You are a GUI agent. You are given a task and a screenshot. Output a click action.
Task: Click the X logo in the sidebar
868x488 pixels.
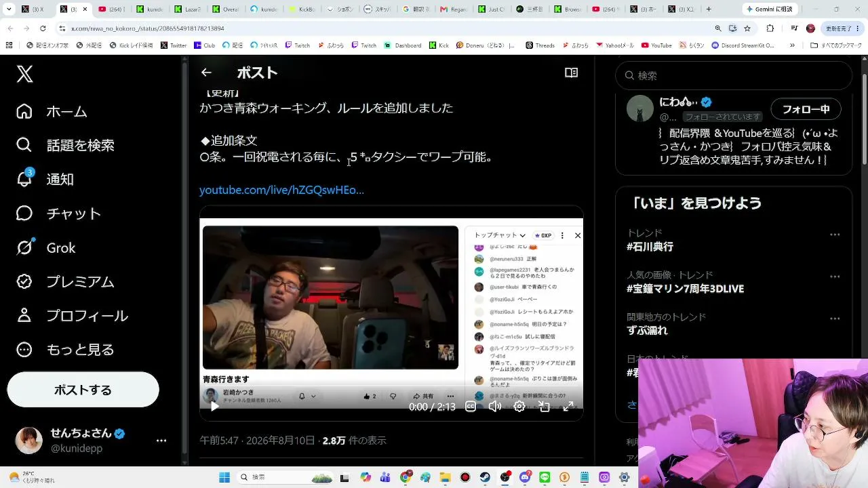pos(25,74)
